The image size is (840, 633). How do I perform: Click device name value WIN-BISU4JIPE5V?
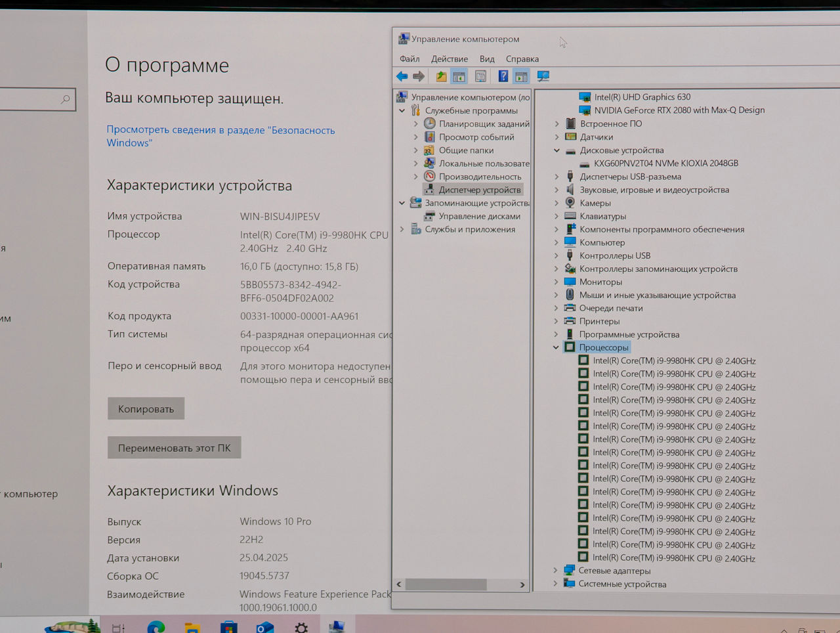[x=280, y=216]
